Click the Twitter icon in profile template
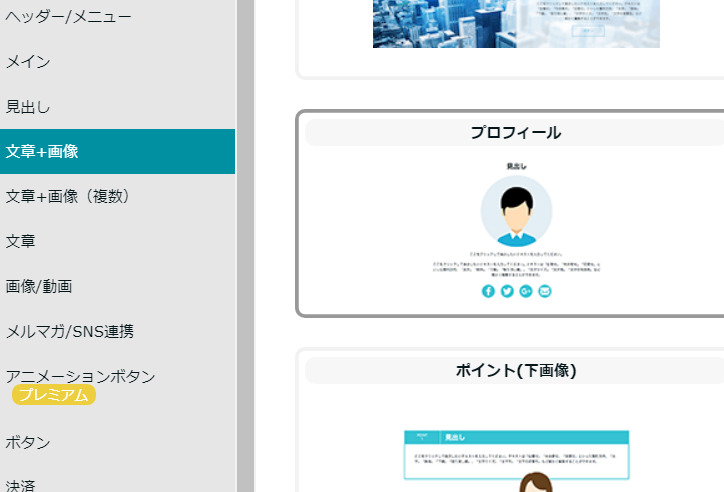Viewport: 724px width, 492px height. click(507, 291)
